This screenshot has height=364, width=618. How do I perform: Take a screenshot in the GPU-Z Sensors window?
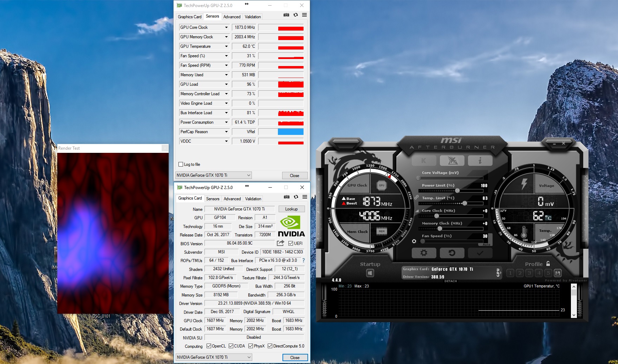(286, 15)
